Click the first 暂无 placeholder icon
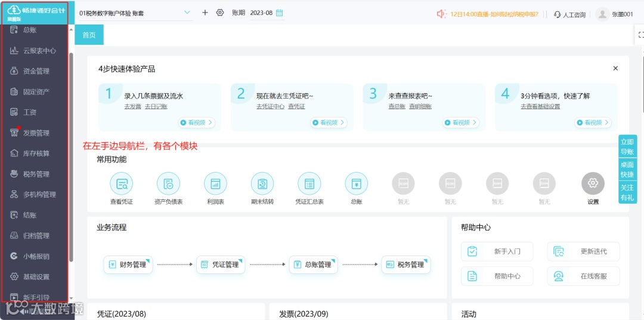 click(403, 183)
